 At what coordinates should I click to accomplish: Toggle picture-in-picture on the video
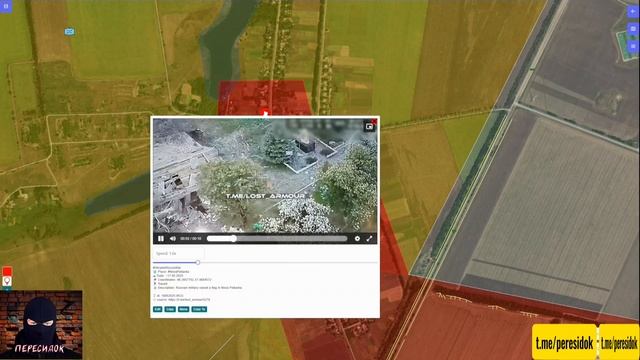[x=369, y=127]
